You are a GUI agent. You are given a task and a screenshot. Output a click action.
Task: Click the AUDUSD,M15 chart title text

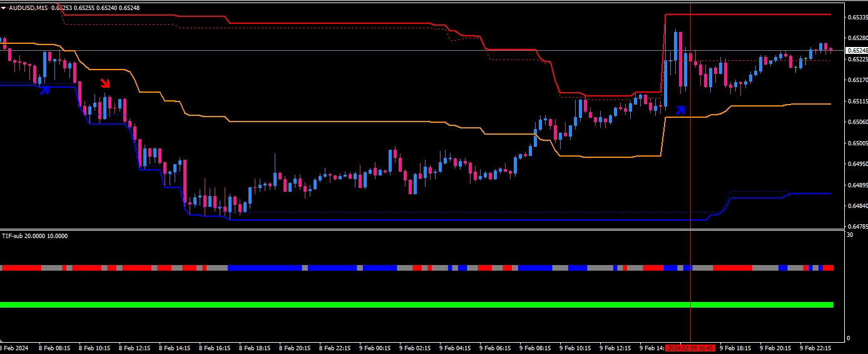click(x=28, y=8)
